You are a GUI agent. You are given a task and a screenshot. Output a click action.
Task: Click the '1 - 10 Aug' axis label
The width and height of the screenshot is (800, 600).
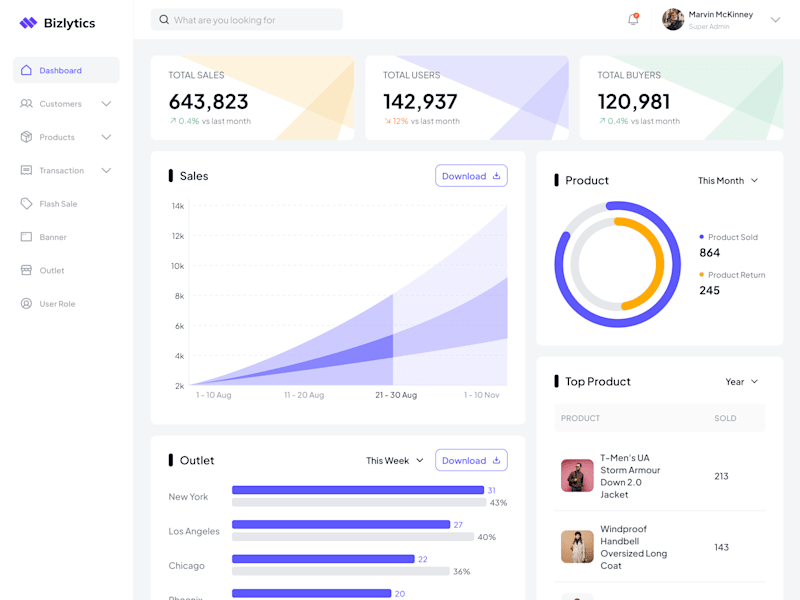point(214,395)
